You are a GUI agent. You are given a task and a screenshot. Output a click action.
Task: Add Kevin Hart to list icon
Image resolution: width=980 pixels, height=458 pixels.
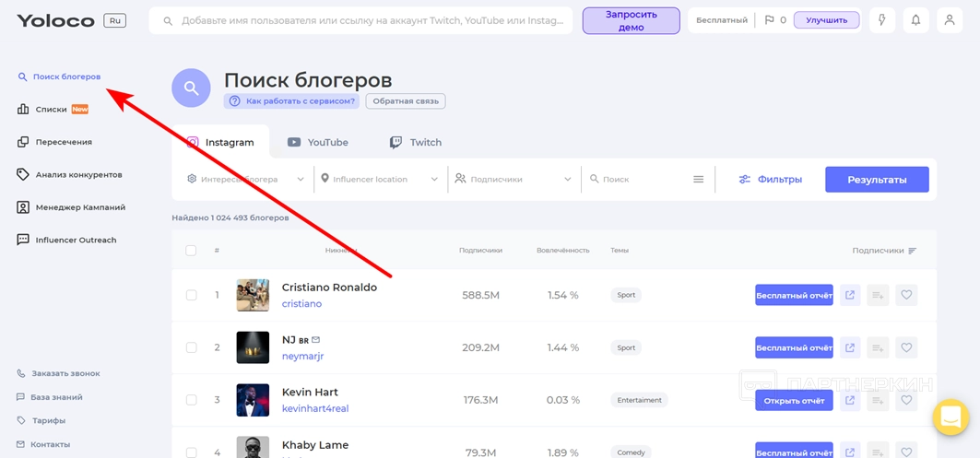click(x=878, y=400)
